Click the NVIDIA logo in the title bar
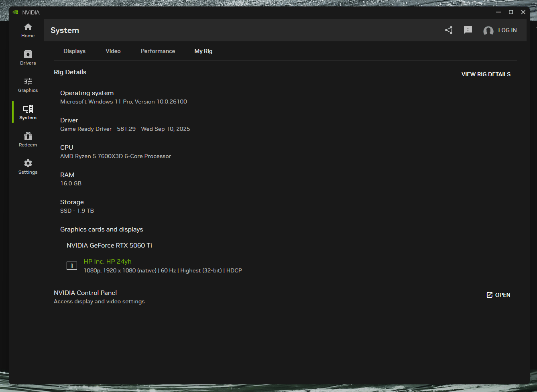The image size is (537, 392). (x=15, y=12)
